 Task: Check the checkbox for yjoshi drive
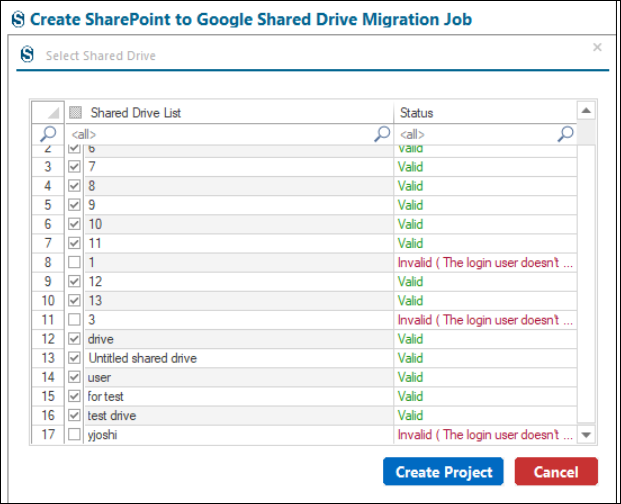tap(74, 434)
